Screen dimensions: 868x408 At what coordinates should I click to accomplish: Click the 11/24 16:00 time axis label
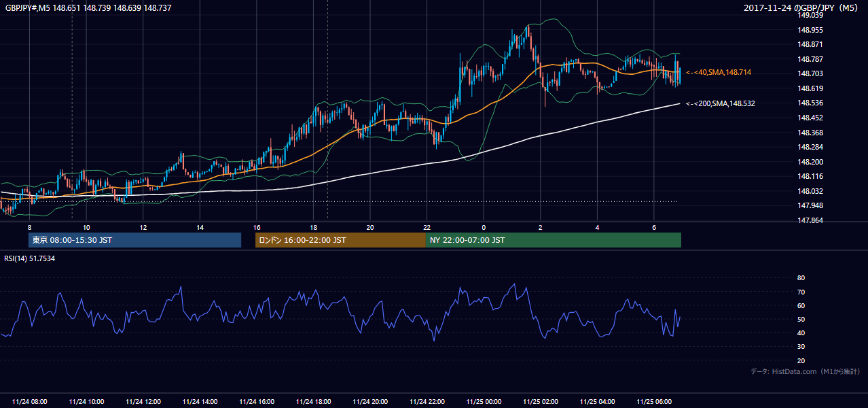click(x=257, y=402)
